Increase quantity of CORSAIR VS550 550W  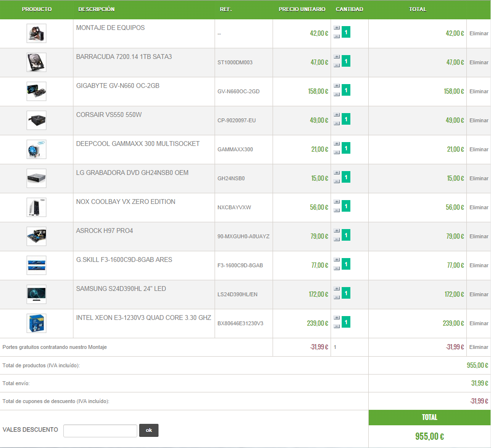(337, 115)
